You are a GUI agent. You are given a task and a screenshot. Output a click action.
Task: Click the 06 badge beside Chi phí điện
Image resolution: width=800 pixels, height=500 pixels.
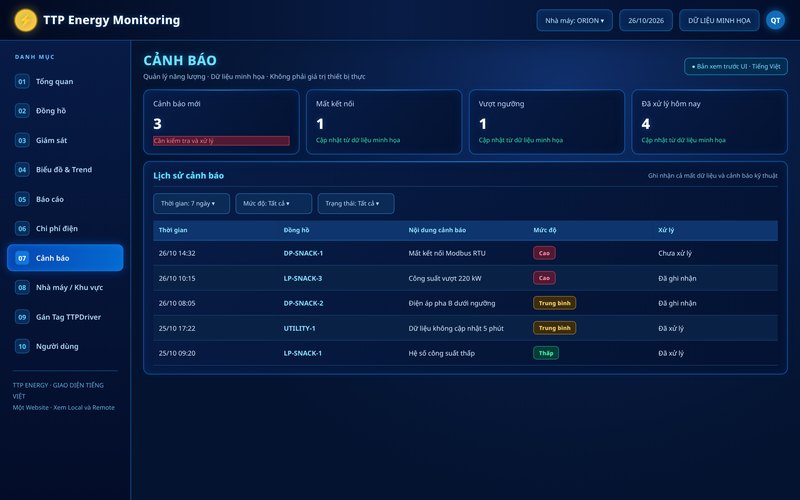pyautogui.click(x=22, y=229)
